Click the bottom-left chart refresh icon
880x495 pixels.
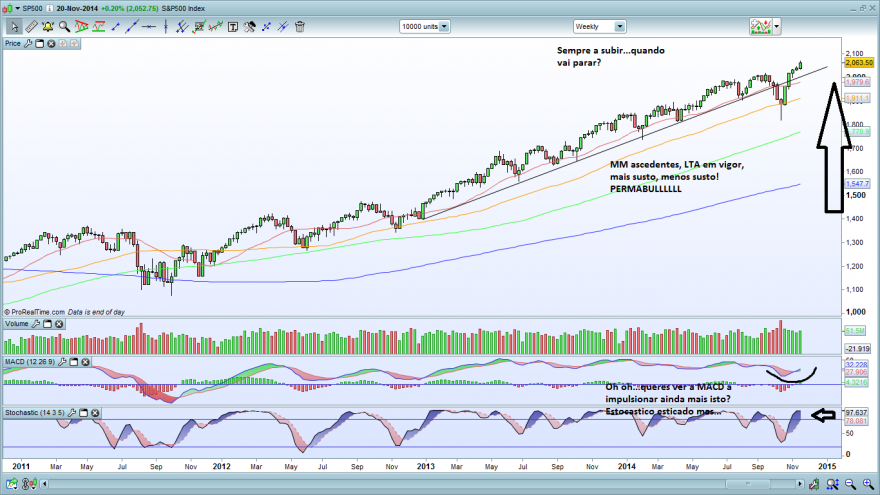pyautogui.click(x=12, y=484)
